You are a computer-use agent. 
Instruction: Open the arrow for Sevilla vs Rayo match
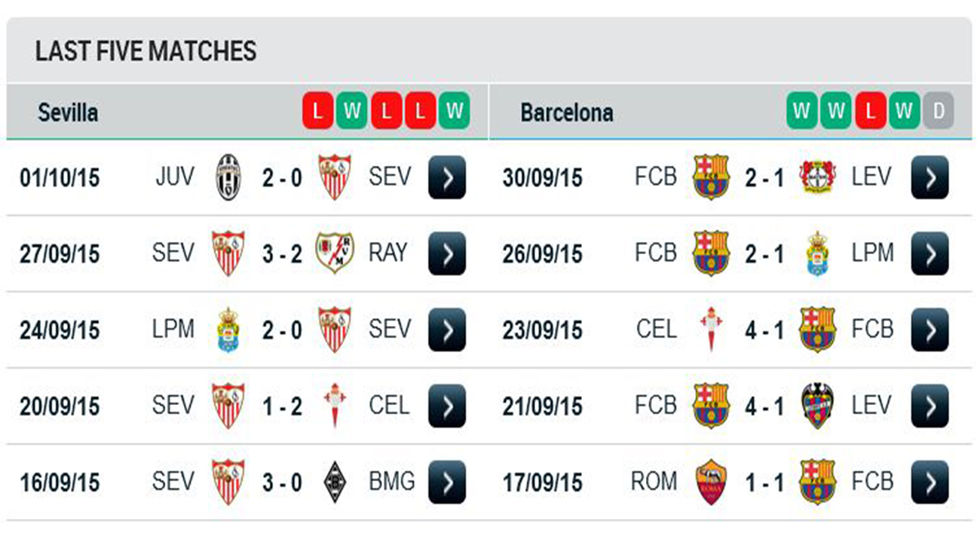[447, 253]
